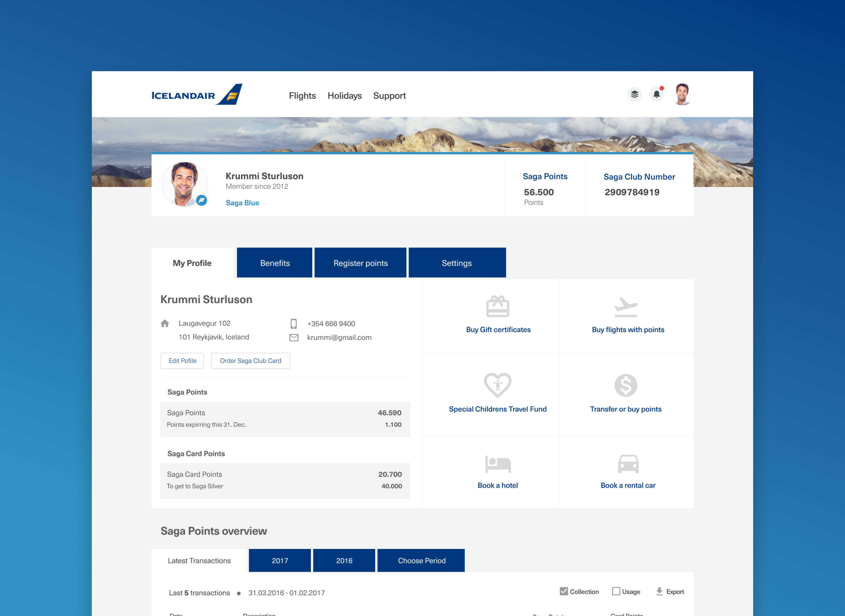Click the hotel bed icon

pos(498,464)
